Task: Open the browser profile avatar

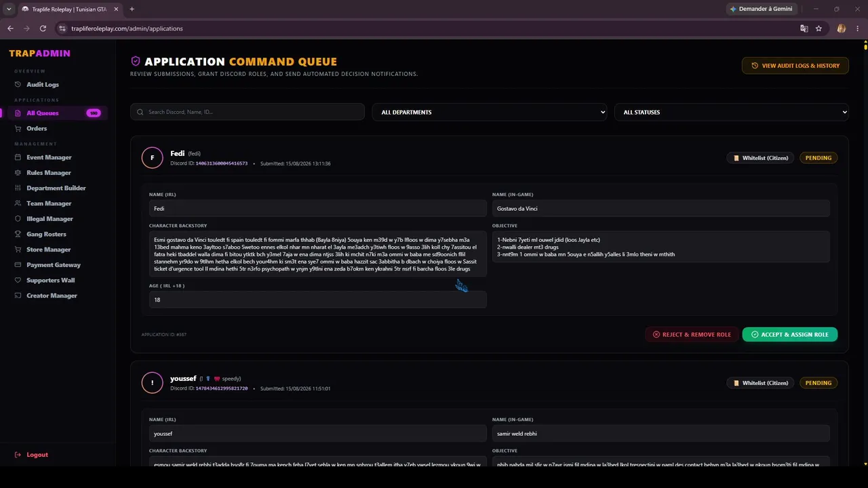Action: coord(842,28)
